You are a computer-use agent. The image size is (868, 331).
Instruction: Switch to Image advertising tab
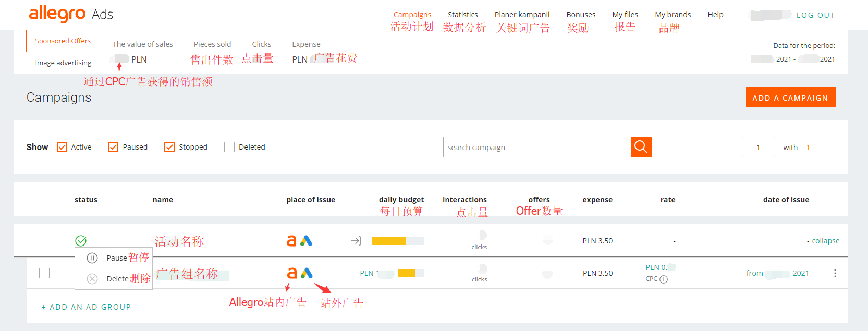point(63,63)
